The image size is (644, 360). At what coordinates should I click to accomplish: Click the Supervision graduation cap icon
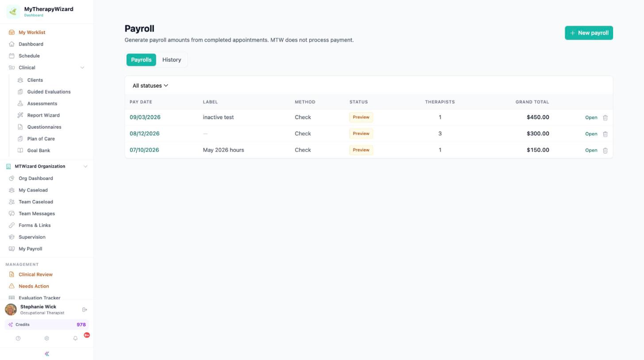pos(11,237)
